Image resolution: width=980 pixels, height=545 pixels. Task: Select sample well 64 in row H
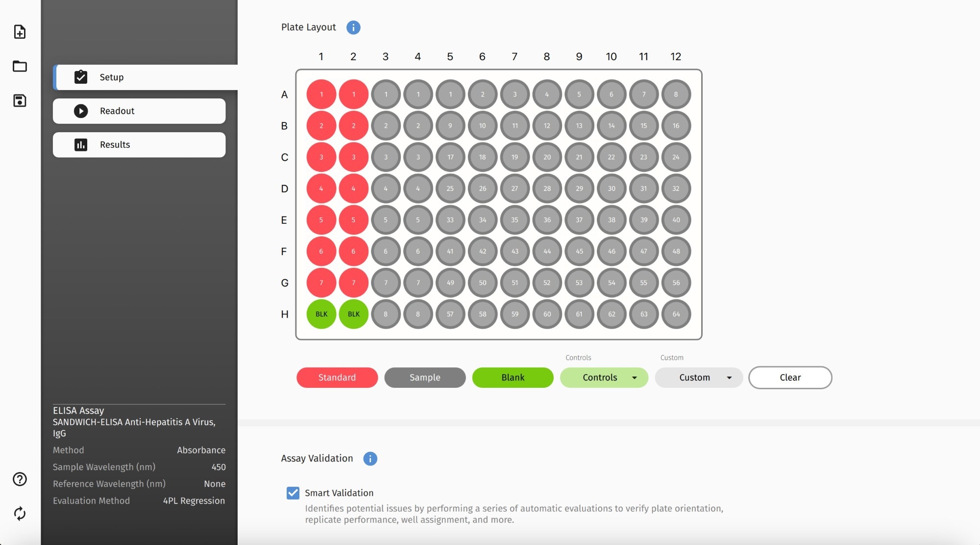pos(676,314)
